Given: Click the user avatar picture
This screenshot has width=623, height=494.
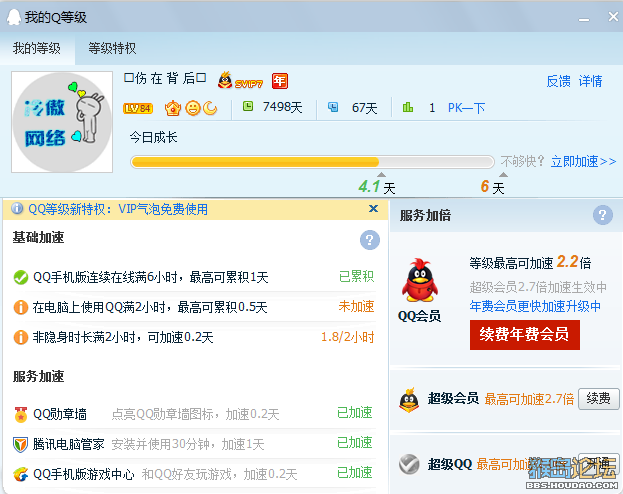Looking at the screenshot, I should [62, 122].
